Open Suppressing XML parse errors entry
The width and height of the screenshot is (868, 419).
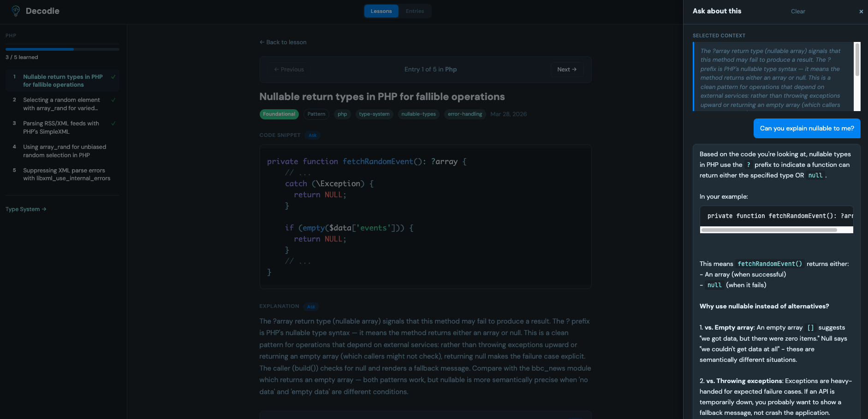click(66, 174)
